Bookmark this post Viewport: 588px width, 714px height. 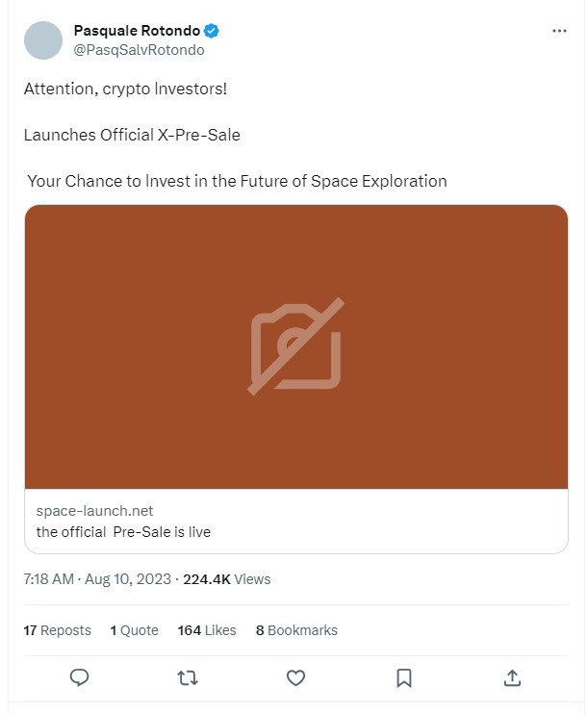coord(405,677)
